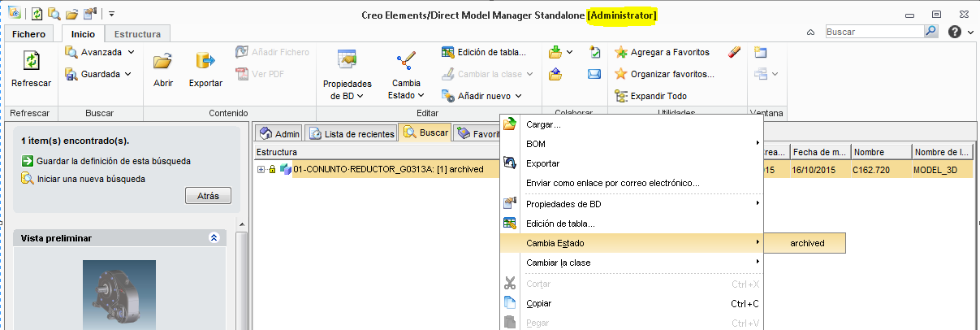Choose Cargar... from the context menu
Image resolution: width=980 pixels, height=330 pixels.
click(x=631, y=124)
